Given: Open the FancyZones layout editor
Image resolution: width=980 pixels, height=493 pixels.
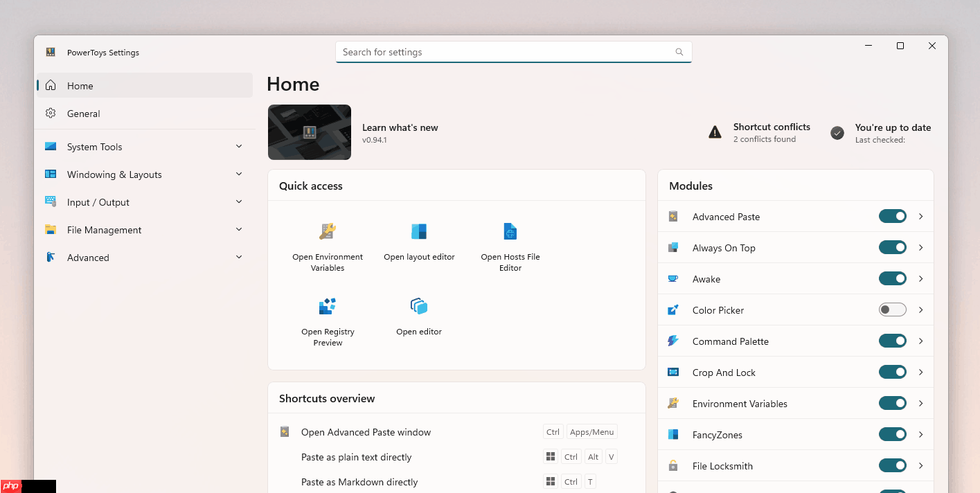Looking at the screenshot, I should tap(419, 241).
